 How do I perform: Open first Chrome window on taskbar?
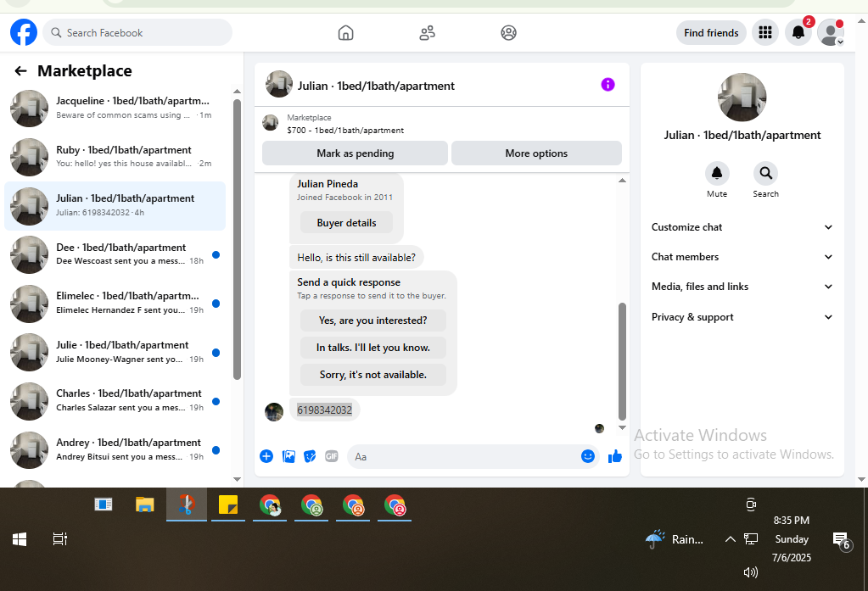click(270, 505)
